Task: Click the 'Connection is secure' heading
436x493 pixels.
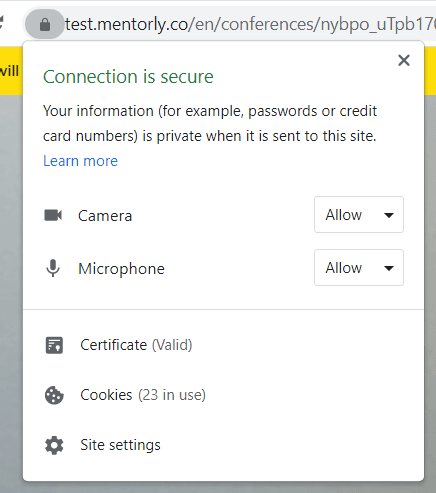Action: 128,77
